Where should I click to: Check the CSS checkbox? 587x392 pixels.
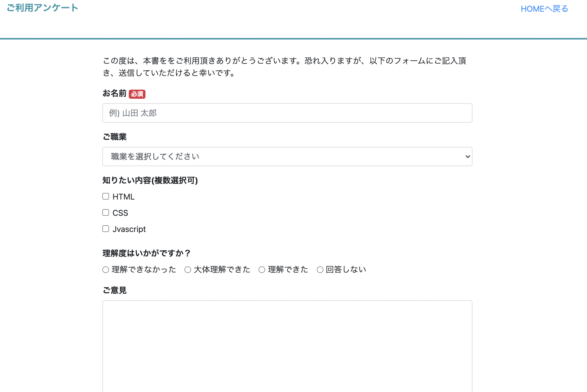tap(106, 213)
